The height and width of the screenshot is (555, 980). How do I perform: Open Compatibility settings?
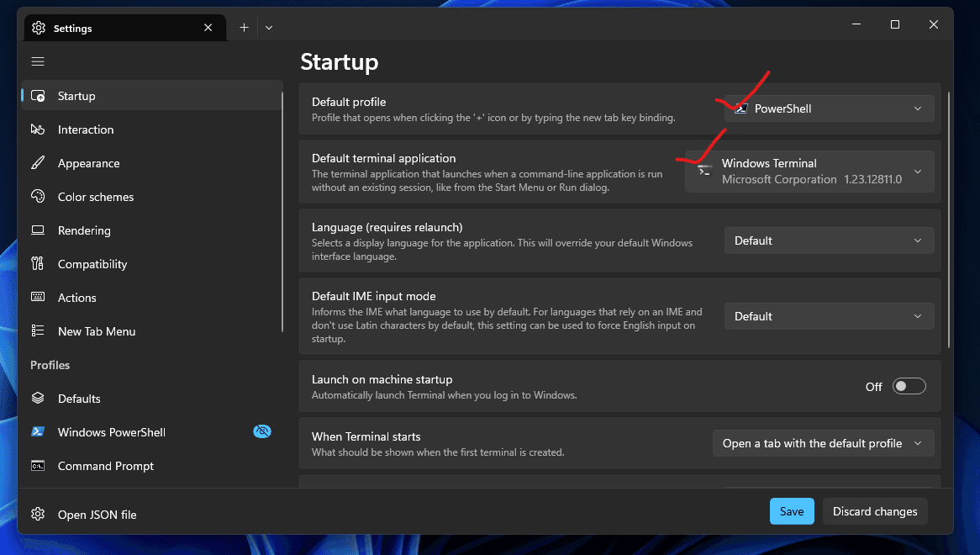pos(152,264)
